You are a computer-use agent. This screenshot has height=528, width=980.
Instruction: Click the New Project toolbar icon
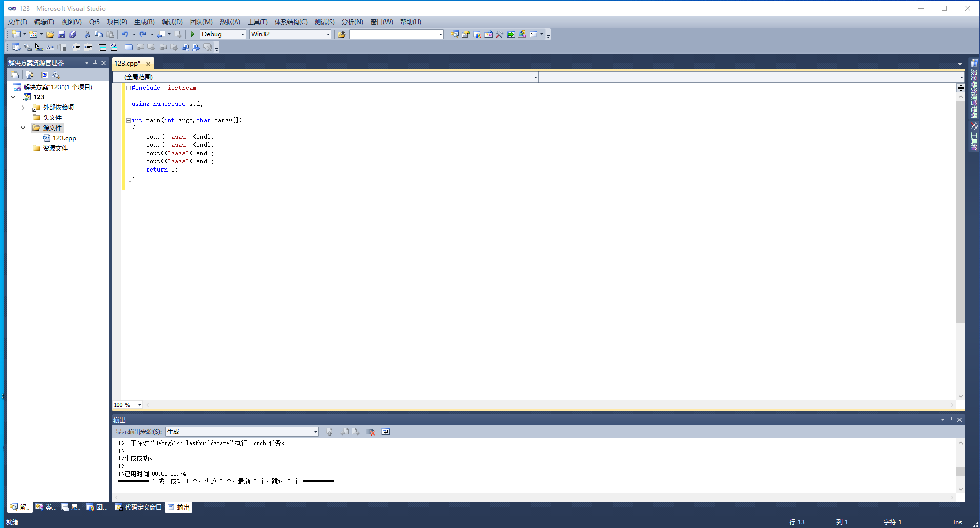(x=16, y=34)
